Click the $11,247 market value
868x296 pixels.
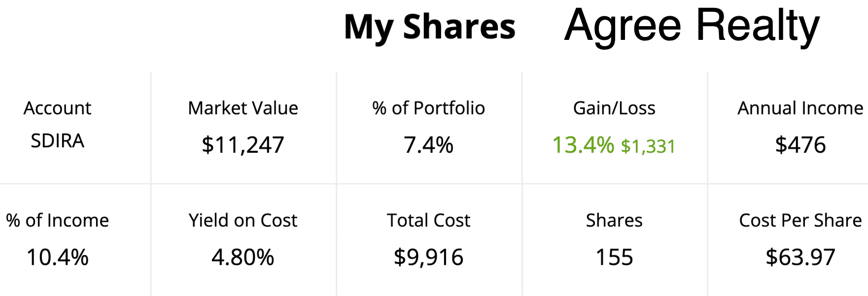click(243, 145)
